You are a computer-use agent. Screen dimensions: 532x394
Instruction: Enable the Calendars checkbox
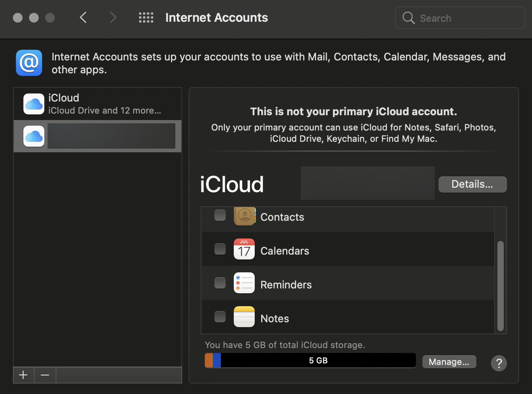(220, 249)
